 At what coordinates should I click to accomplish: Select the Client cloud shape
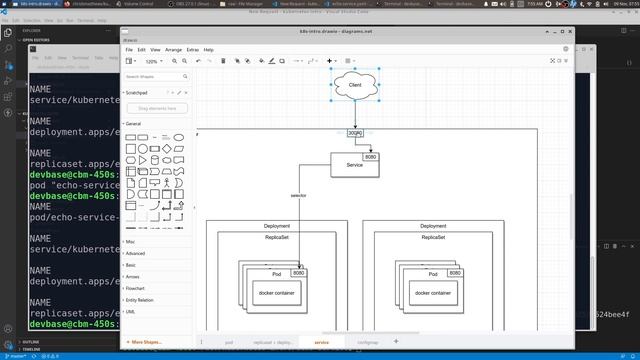point(355,85)
